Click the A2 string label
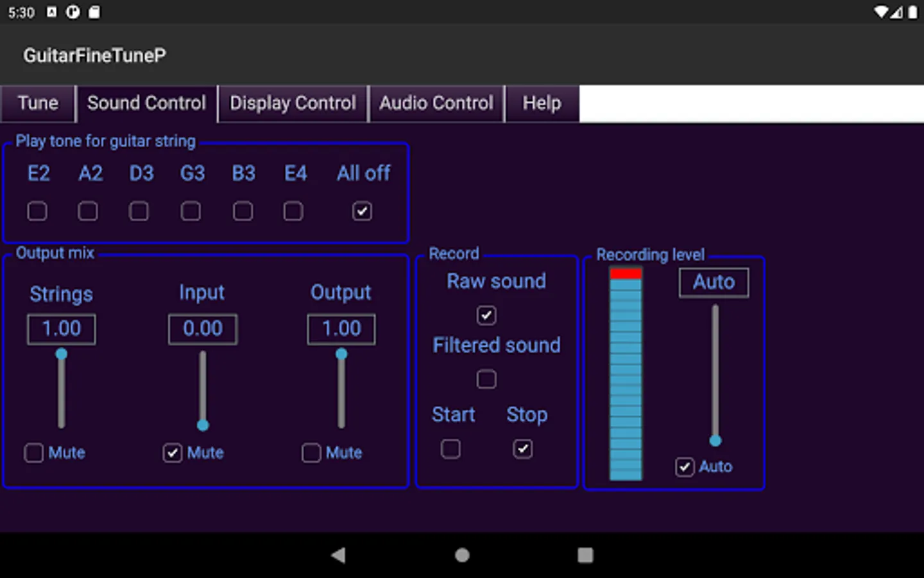Image resolution: width=924 pixels, height=578 pixels. (x=90, y=173)
